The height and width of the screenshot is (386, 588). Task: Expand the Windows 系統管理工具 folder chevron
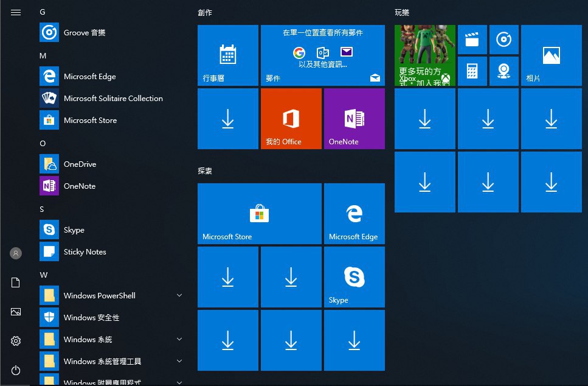[x=179, y=361]
